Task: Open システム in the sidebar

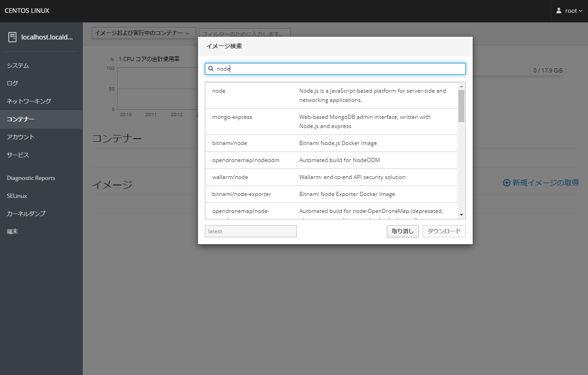Action: (41, 66)
